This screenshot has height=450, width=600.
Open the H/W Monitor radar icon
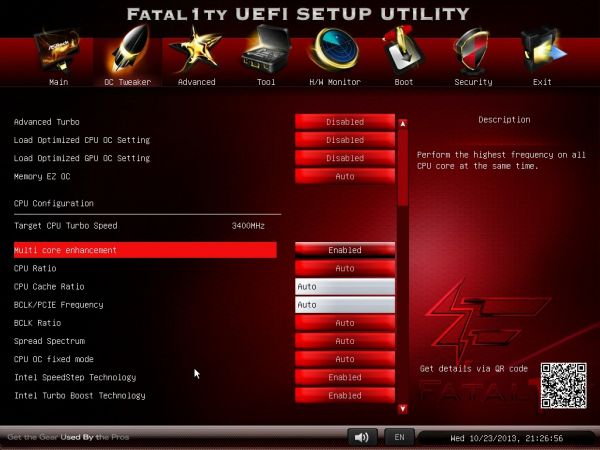[x=334, y=50]
